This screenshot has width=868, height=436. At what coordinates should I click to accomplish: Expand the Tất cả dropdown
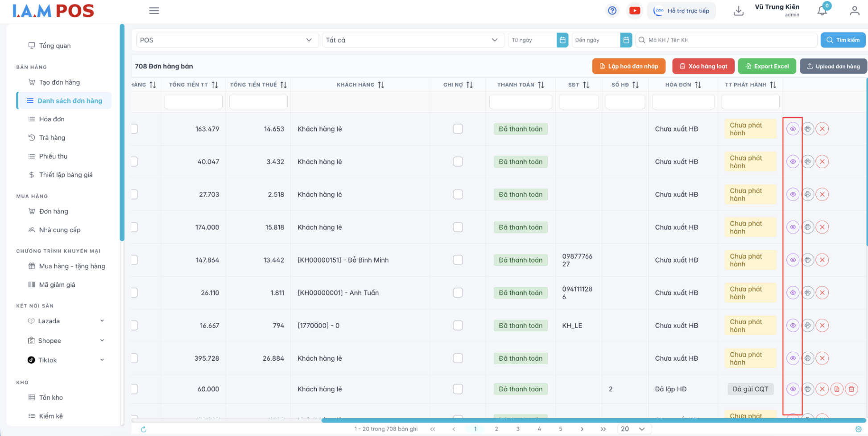tap(413, 40)
